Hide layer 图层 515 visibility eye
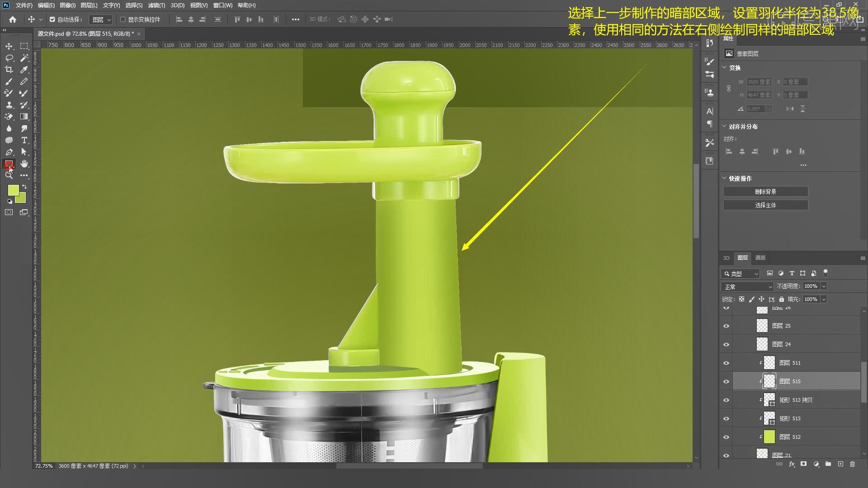 pos(726,381)
